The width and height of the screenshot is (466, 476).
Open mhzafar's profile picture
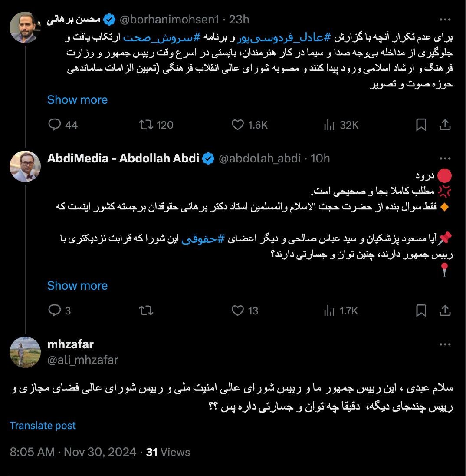(25, 352)
